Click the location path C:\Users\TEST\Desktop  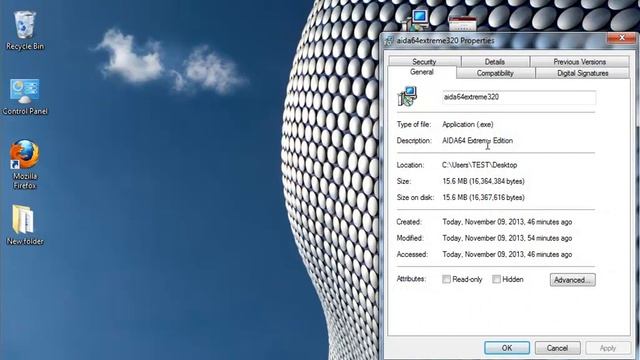pos(480,165)
